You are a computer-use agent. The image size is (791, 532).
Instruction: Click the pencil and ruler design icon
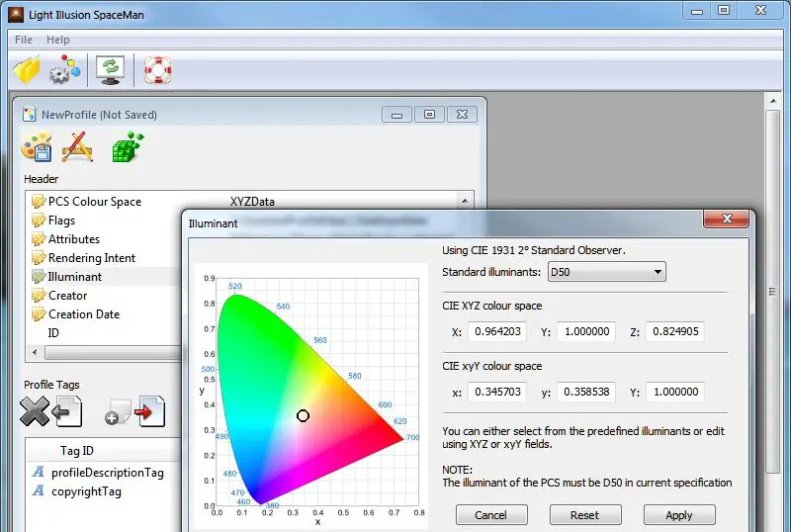(77, 147)
